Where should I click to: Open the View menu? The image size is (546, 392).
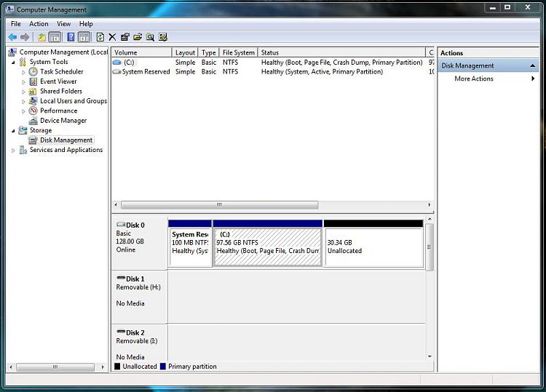tap(64, 24)
